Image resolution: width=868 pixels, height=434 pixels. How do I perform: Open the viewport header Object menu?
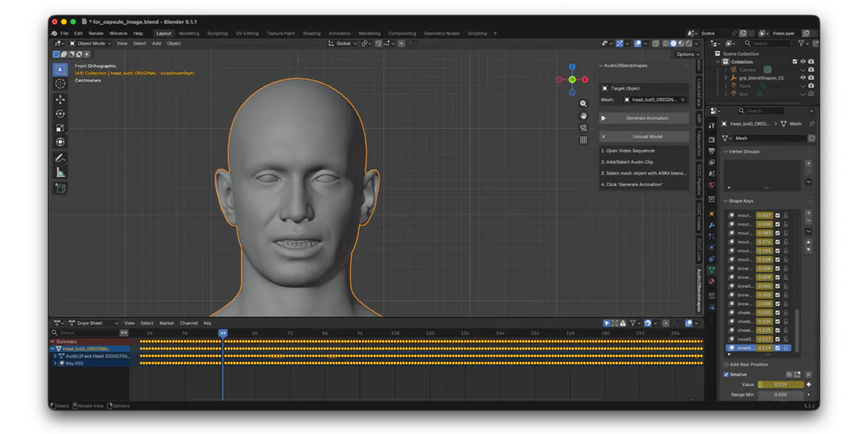point(174,43)
